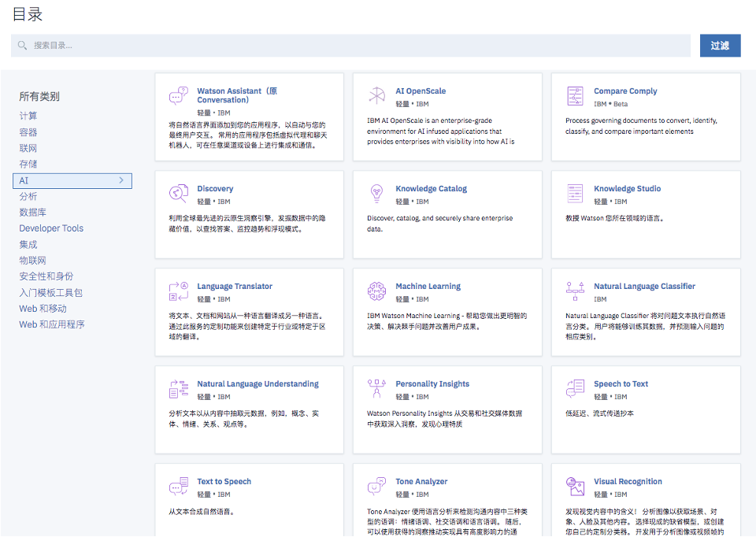Click the 'IBM • Beta' label on Compare Comply
The width and height of the screenshot is (756, 537).
(611, 104)
